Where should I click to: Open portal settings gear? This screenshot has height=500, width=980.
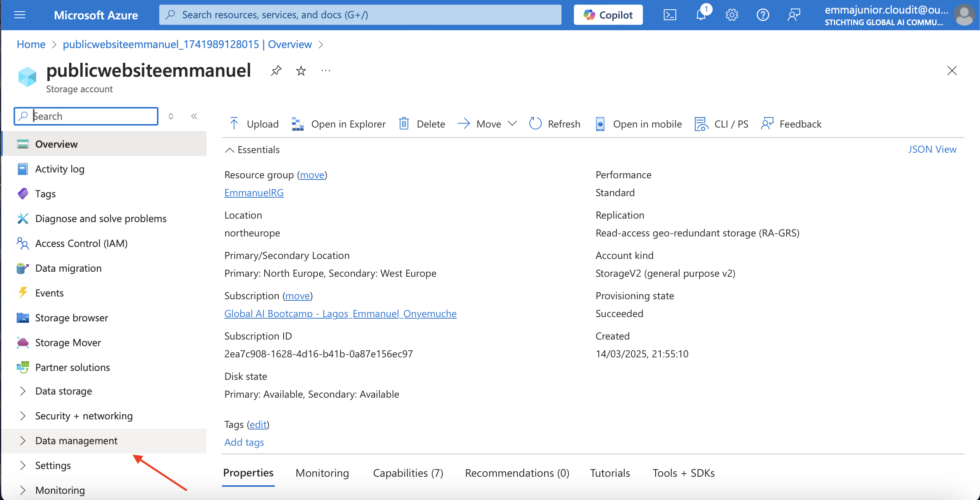pos(732,15)
